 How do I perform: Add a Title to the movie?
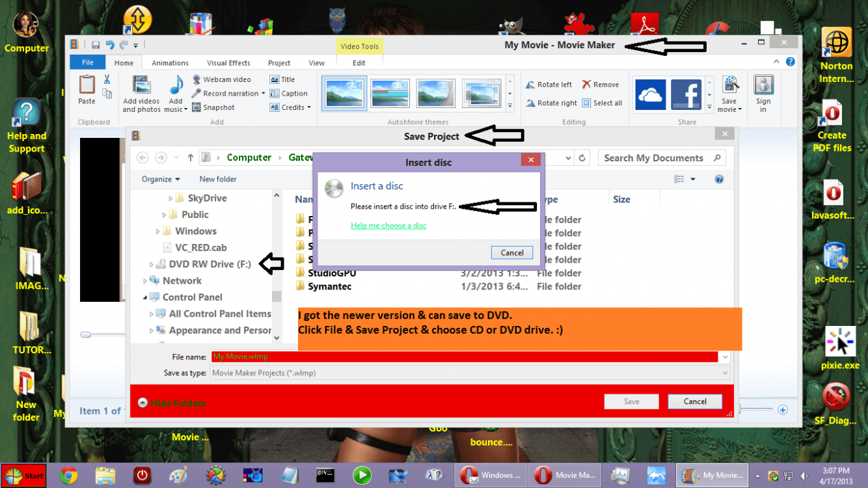pos(282,79)
